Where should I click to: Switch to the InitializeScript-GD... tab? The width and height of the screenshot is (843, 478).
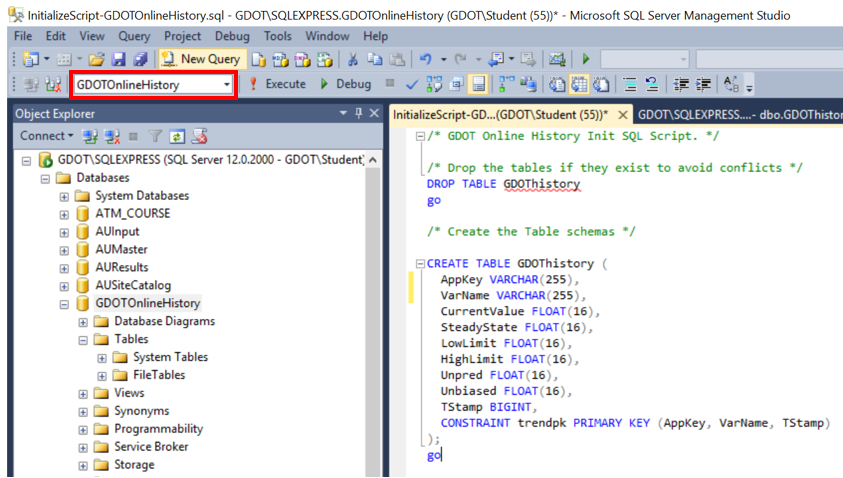(501, 115)
